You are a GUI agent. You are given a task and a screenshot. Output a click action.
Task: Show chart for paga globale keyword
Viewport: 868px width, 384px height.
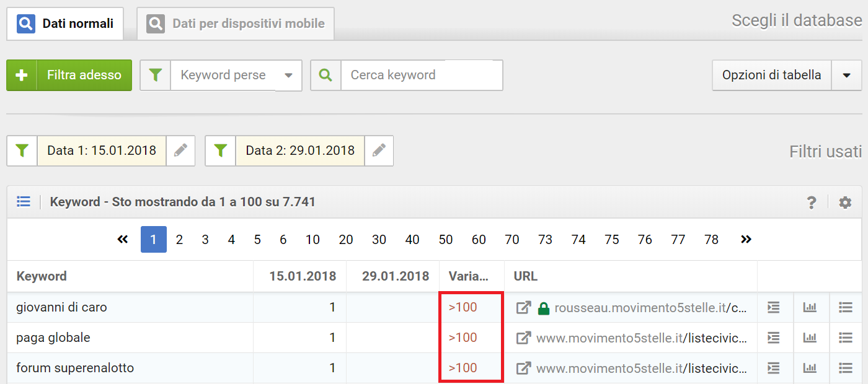[x=810, y=338]
